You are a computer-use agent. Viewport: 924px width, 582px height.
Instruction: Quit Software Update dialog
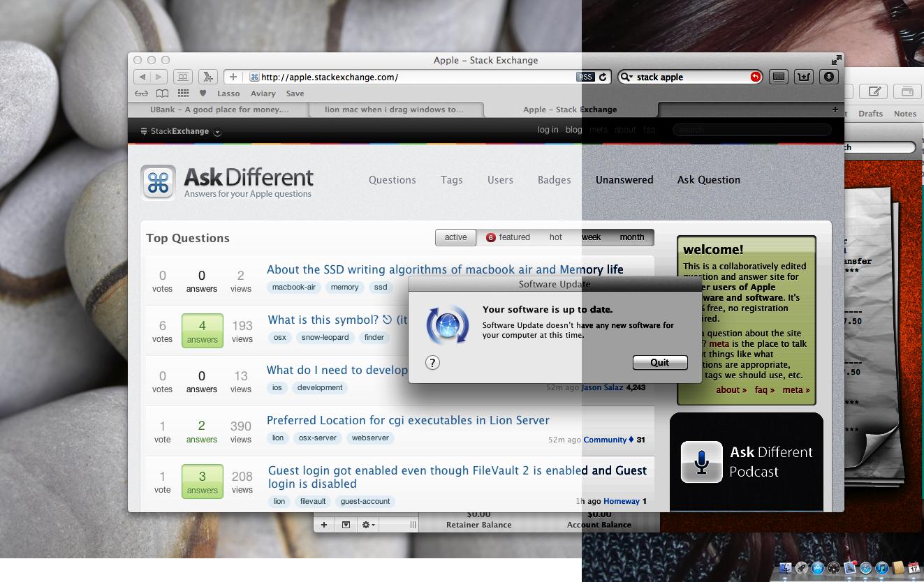(660, 362)
